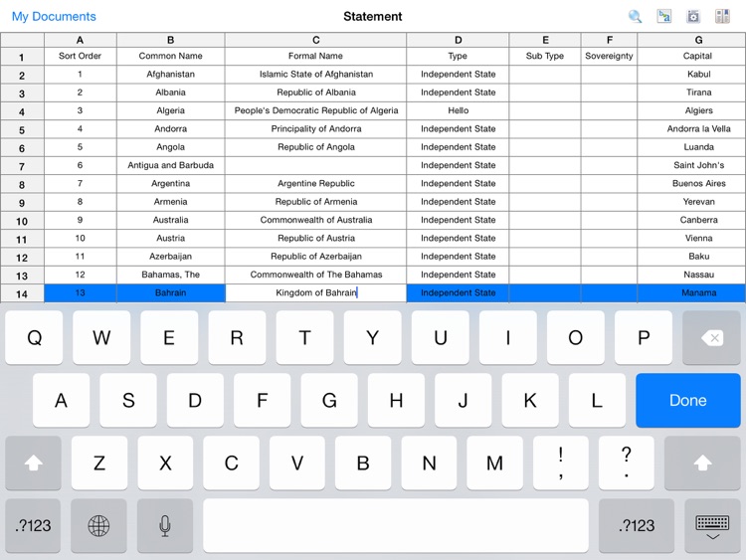Select the Republic of Albania cell
The image size is (746, 560).
tap(316, 93)
